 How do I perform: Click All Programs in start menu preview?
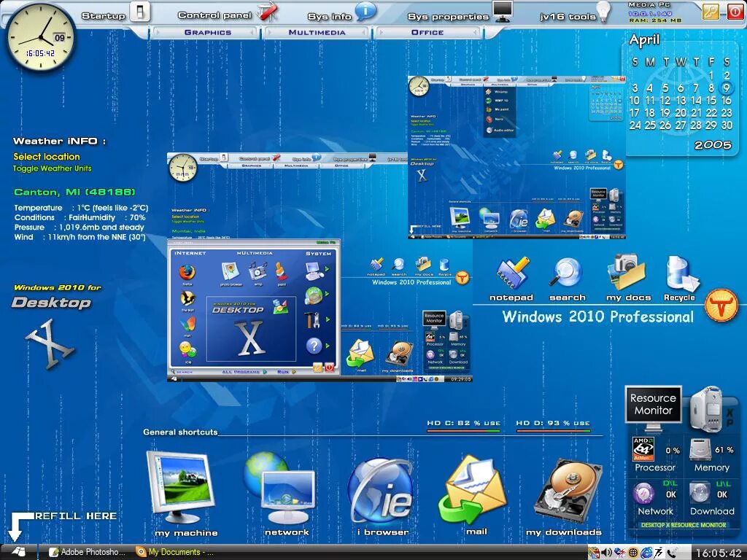click(241, 372)
